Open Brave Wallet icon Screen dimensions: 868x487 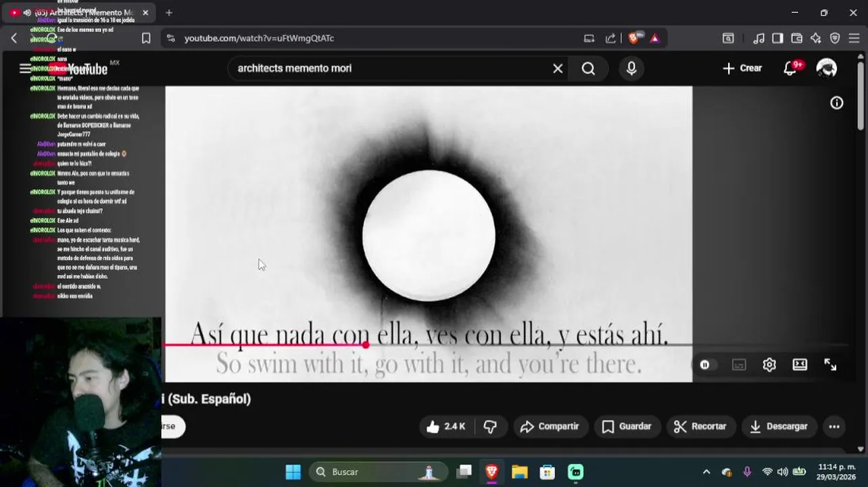(x=797, y=39)
